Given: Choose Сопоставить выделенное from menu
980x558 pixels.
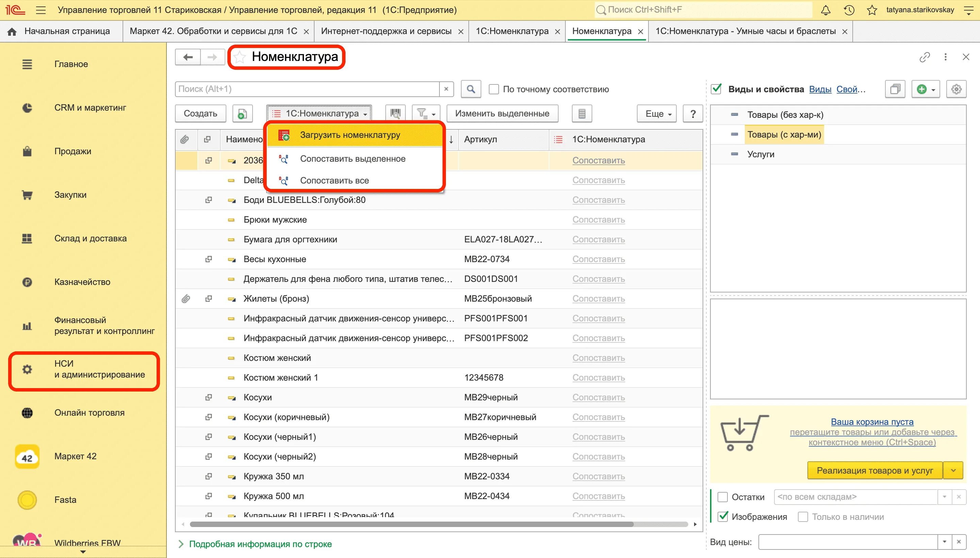Looking at the screenshot, I should 354,159.
